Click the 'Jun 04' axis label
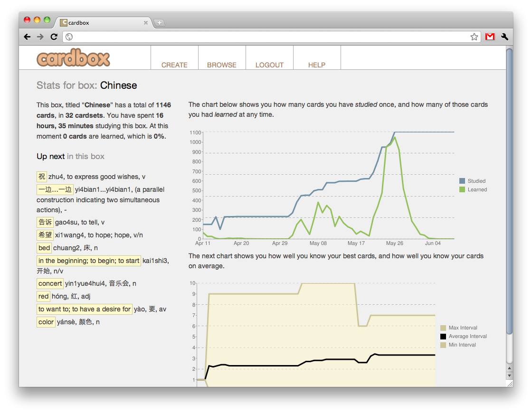The image size is (532, 413). 433,243
